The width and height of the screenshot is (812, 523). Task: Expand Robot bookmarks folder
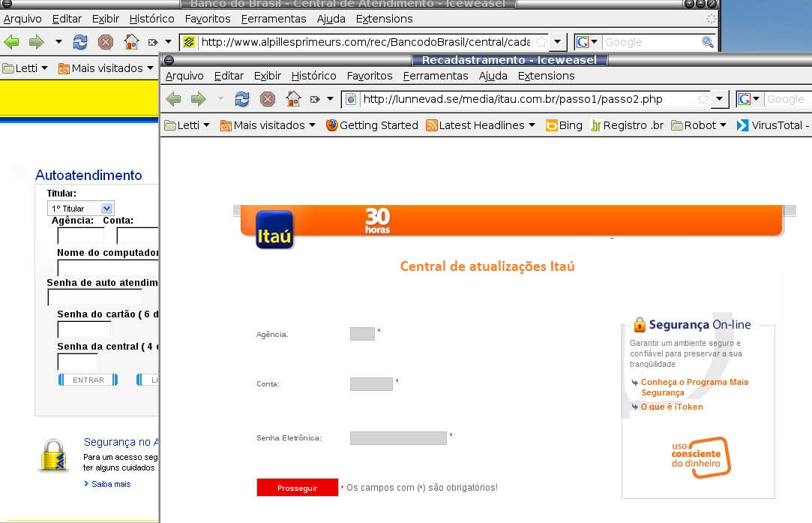(x=699, y=125)
